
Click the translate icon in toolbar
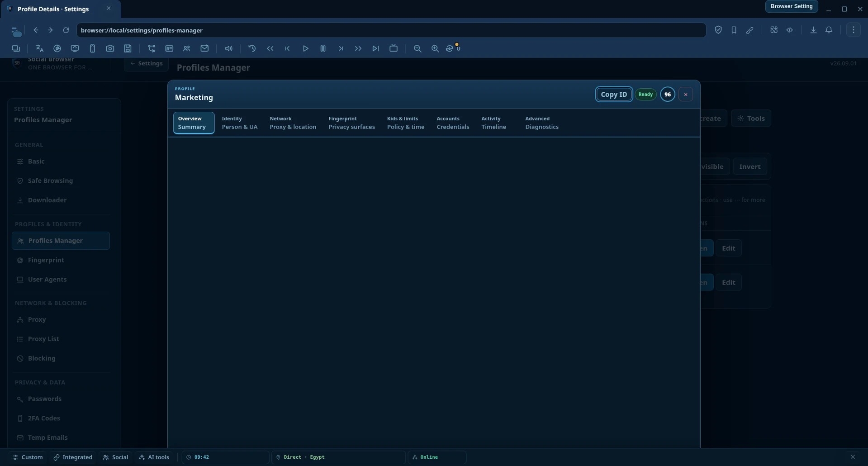click(x=39, y=48)
